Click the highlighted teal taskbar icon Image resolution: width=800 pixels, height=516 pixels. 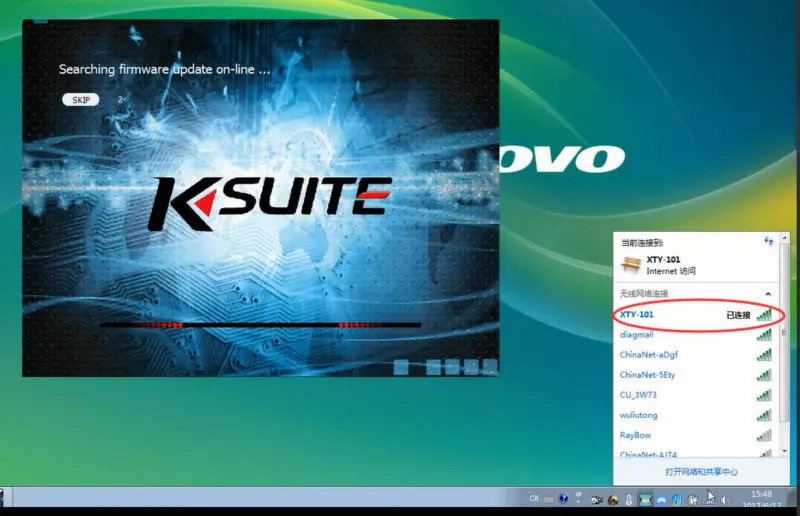click(645, 500)
